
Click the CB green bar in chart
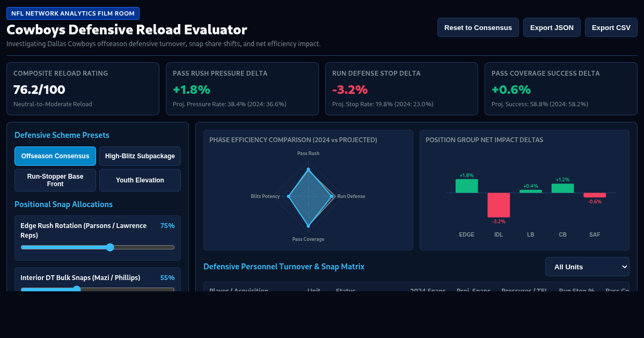coord(562,188)
